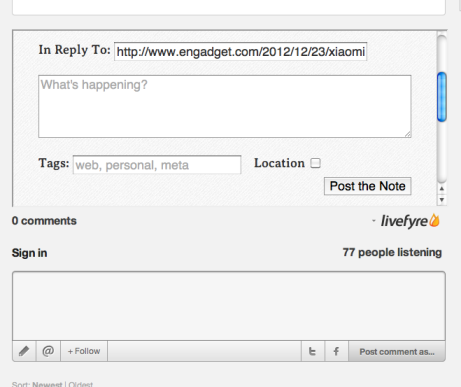Click the Facebook share icon
This screenshot has height=387, width=461.
(336, 351)
